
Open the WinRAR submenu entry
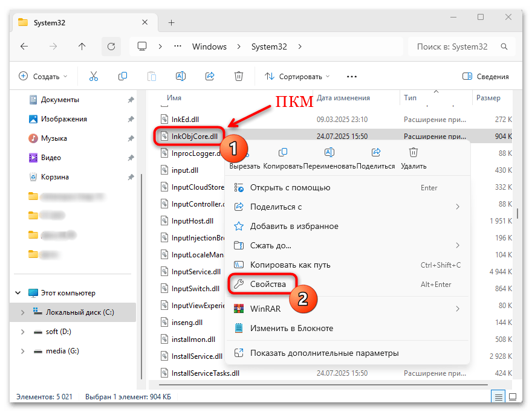pos(266,309)
